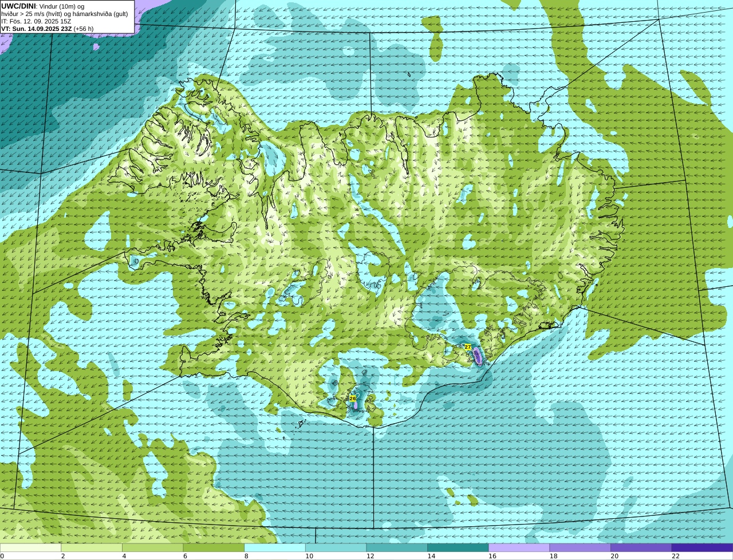Click the scale number 18

tap(553, 556)
